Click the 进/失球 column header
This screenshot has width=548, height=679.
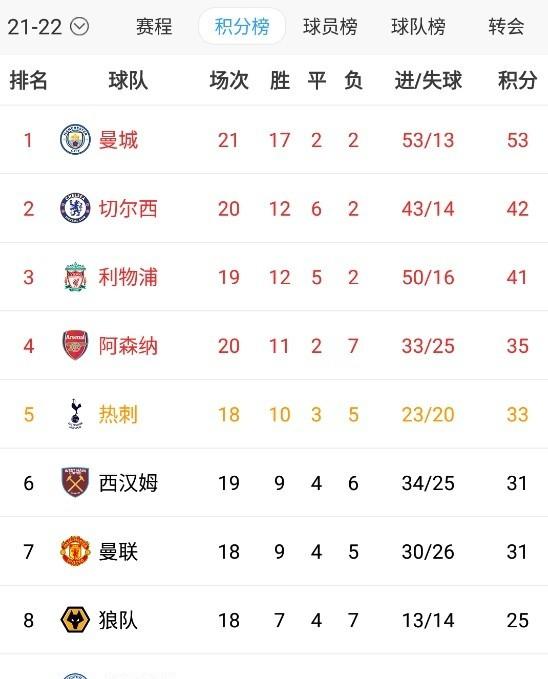(x=428, y=81)
